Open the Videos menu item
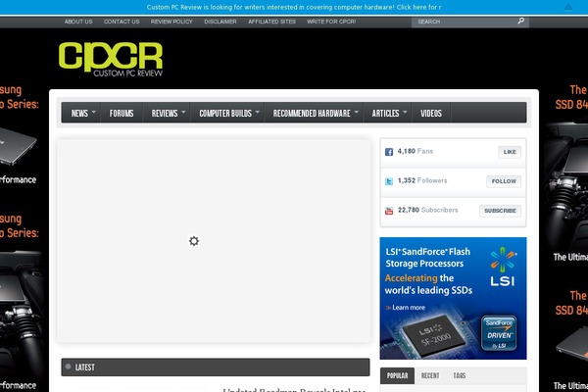 pos(431,113)
